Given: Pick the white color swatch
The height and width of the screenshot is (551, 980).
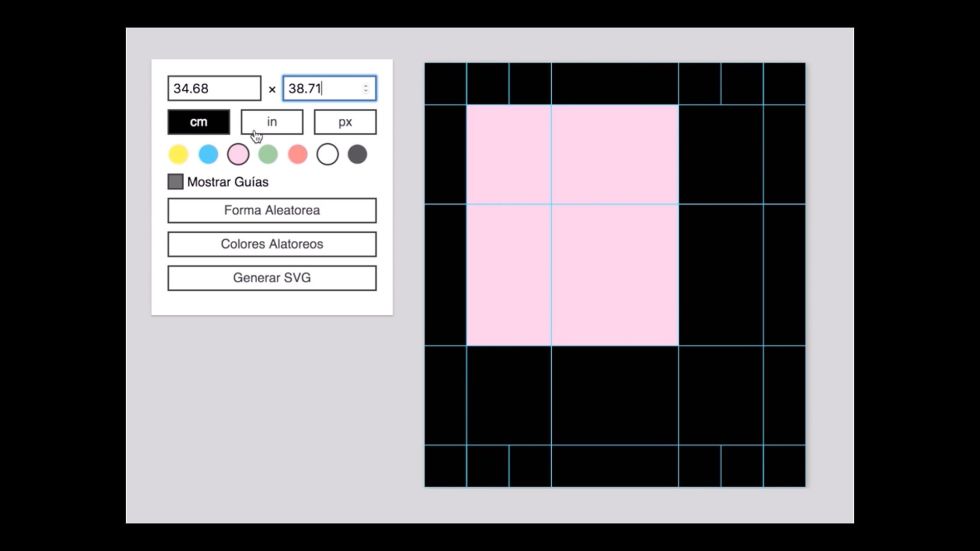Looking at the screenshot, I should 328,154.
